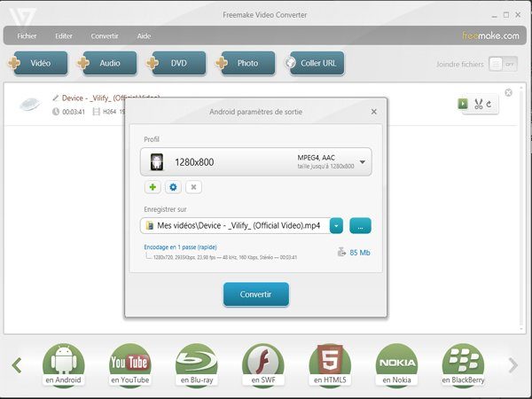The height and width of the screenshot is (399, 532).
Task: Click the output file path field
Action: (x=235, y=225)
